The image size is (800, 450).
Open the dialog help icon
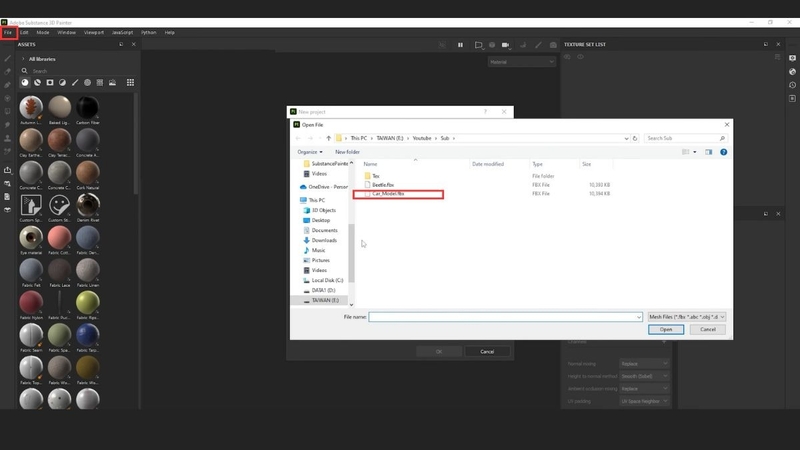click(723, 152)
